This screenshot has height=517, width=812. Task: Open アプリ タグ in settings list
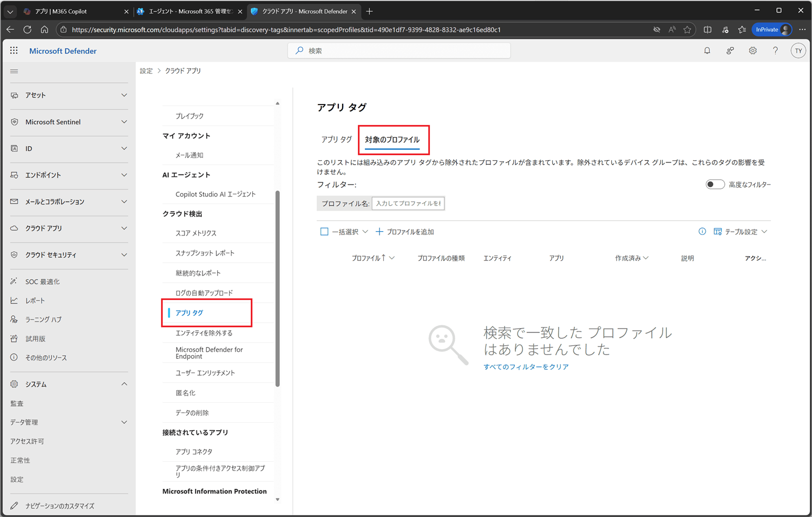[189, 313]
